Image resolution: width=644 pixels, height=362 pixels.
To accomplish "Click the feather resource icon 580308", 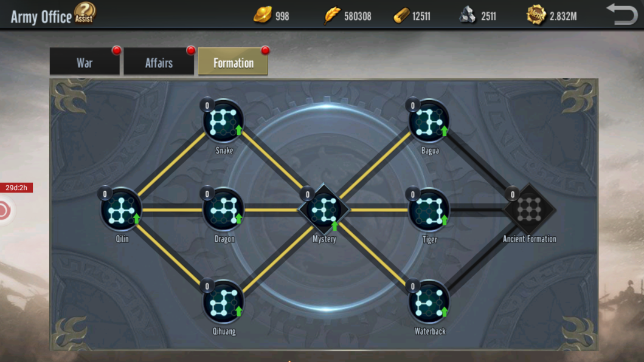I will click(x=347, y=16).
